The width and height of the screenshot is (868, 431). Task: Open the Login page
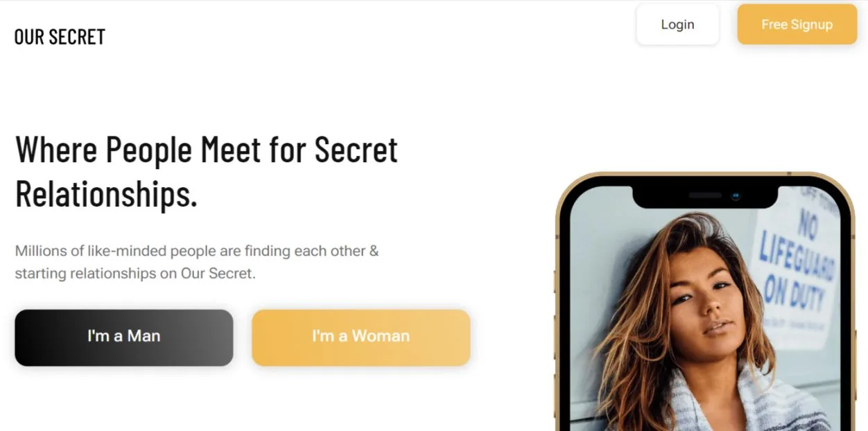(677, 24)
